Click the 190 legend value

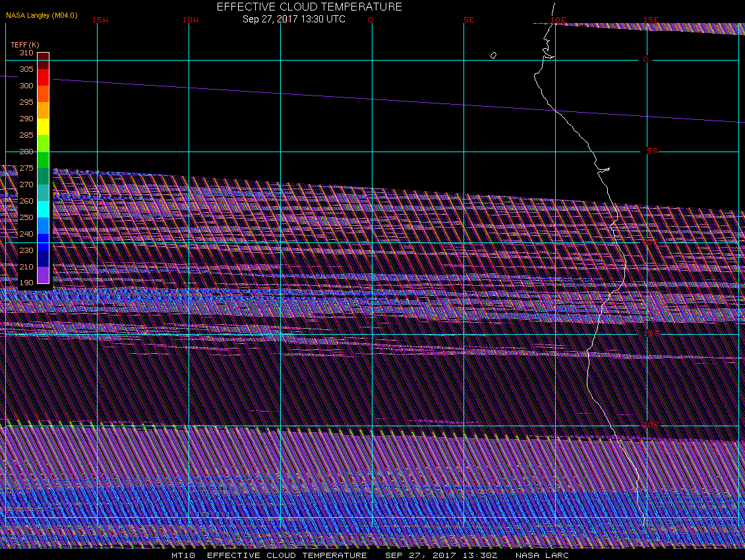[26, 283]
